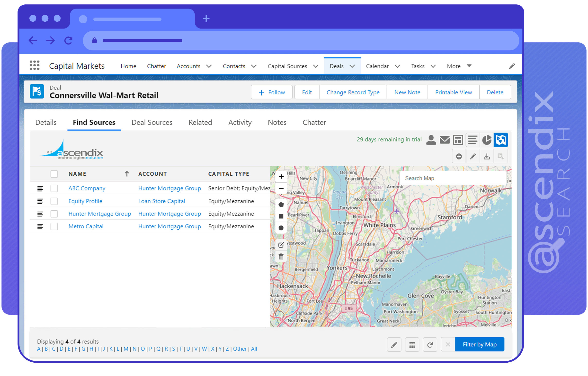Click the refresh icon in footer

430,344
